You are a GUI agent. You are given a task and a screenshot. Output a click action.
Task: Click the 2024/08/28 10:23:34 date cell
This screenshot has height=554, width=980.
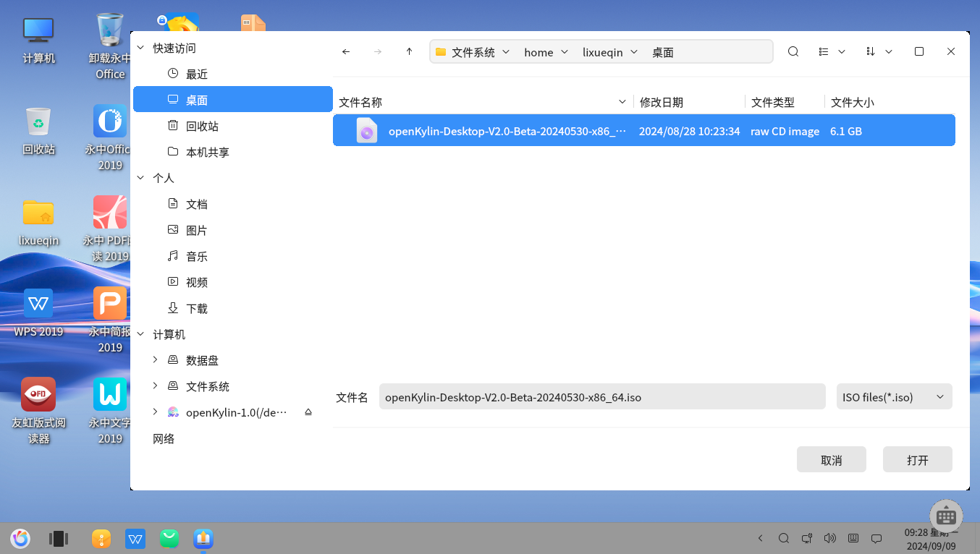689,131
